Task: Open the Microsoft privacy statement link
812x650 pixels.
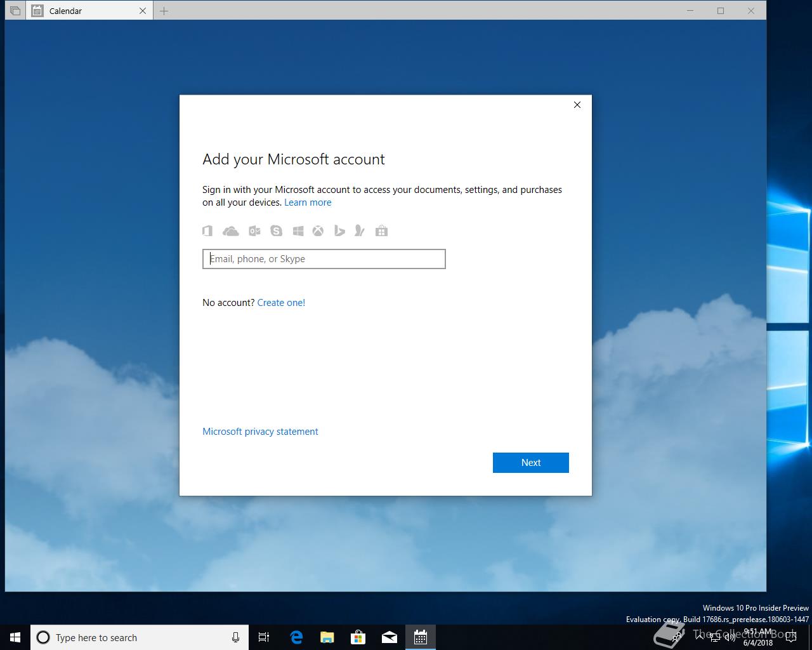Action: (x=260, y=432)
